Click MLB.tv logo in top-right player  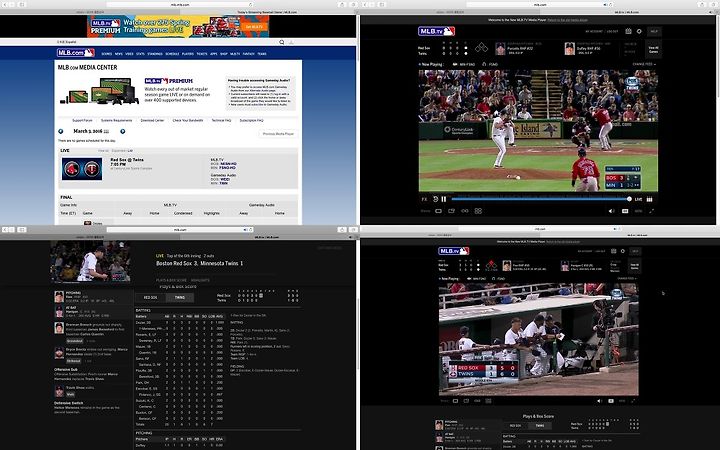coord(436,31)
